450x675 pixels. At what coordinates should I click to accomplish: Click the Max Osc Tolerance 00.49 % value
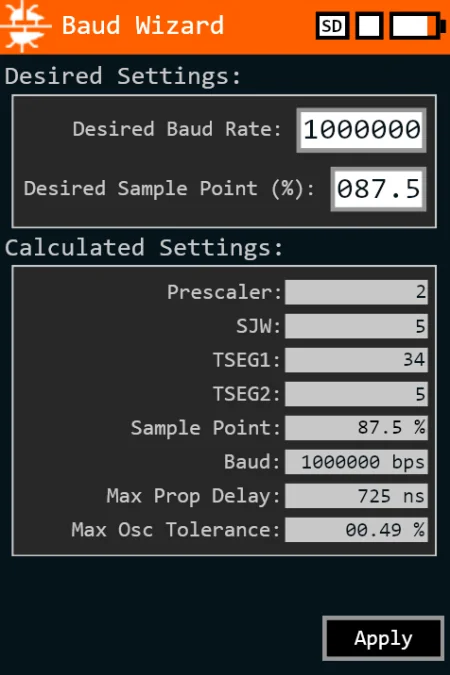point(356,530)
